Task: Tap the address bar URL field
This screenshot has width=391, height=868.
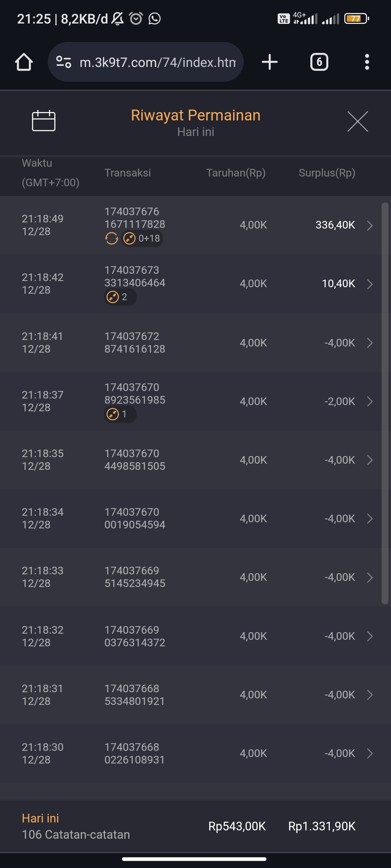Action: 157,62
